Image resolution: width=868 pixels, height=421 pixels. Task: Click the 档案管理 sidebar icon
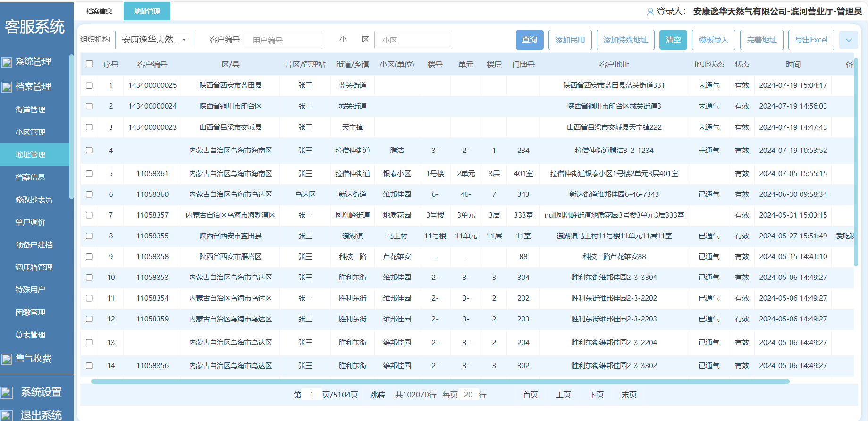[7, 87]
